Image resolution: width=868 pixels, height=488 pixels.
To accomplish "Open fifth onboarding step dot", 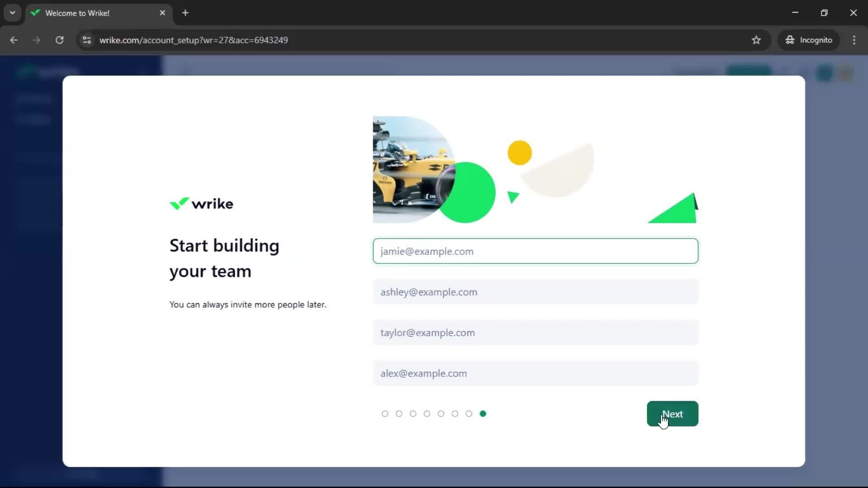I will point(441,413).
